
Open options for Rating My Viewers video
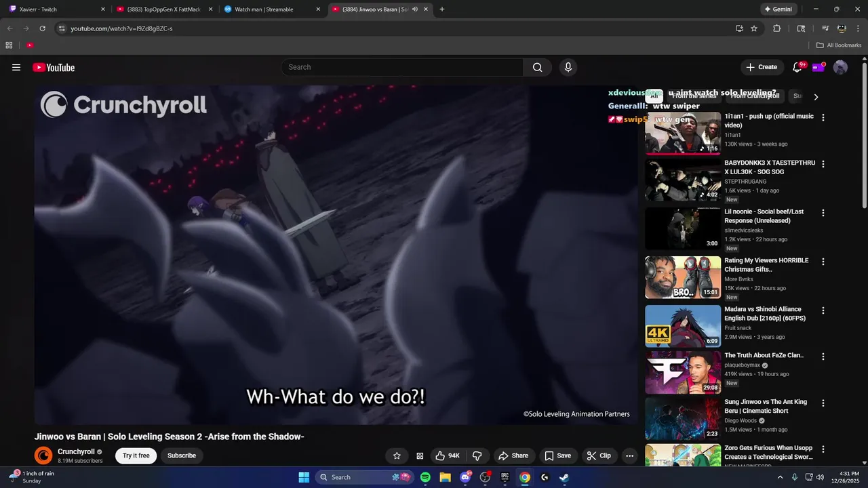[823, 262]
